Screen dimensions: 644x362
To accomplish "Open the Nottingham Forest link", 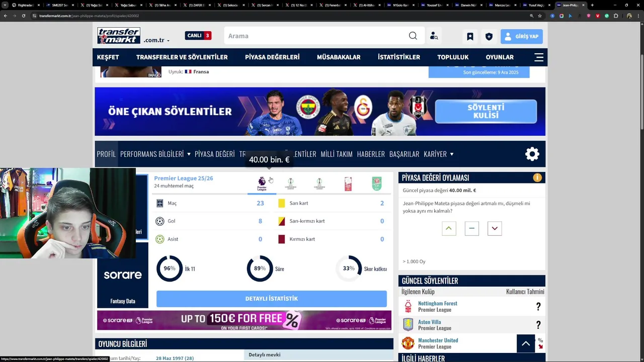I will pyautogui.click(x=438, y=303).
